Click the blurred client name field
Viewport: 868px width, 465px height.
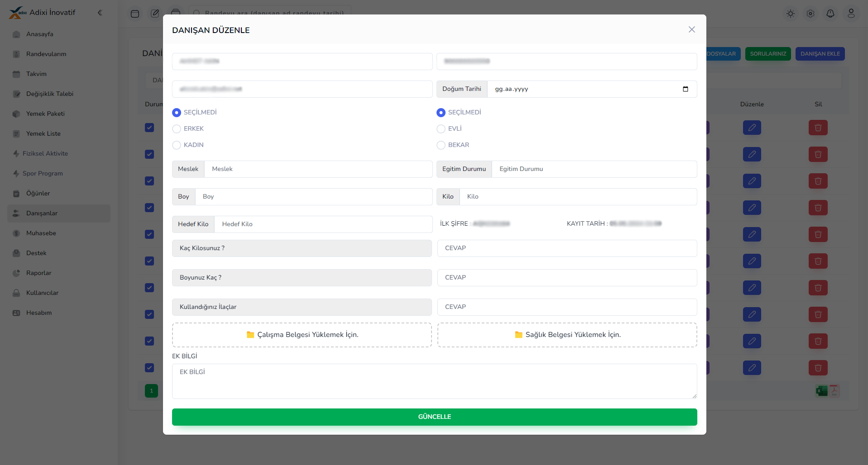(302, 62)
